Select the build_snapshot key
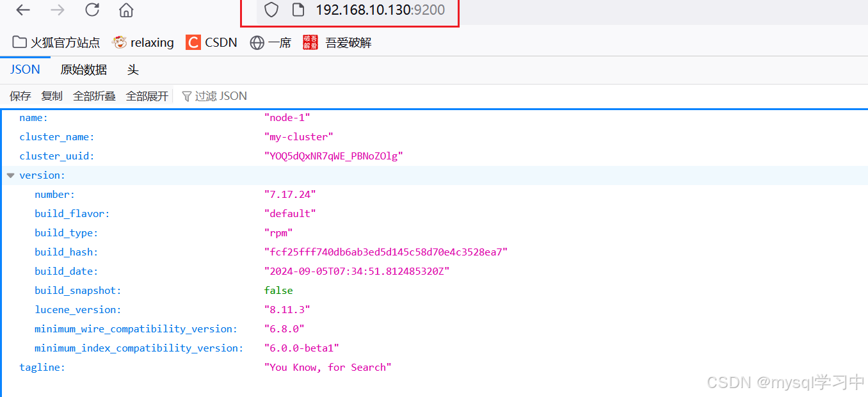Screen dimensions: 868x397 coord(78,291)
